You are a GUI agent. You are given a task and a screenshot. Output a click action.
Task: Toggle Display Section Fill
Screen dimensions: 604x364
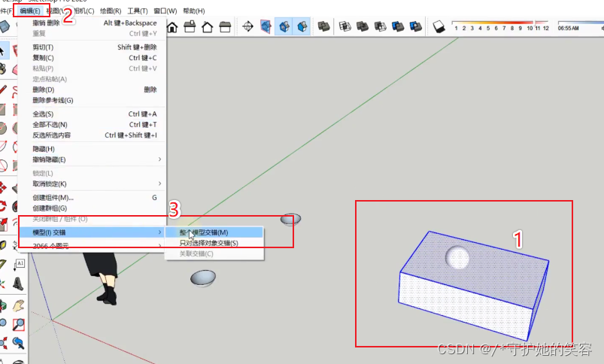(302, 26)
